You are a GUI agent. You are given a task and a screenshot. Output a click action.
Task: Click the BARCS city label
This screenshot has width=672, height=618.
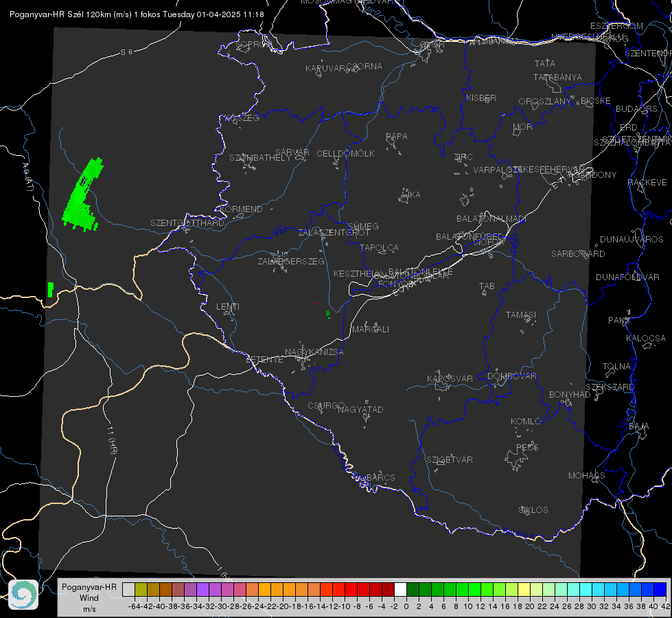coord(380,477)
